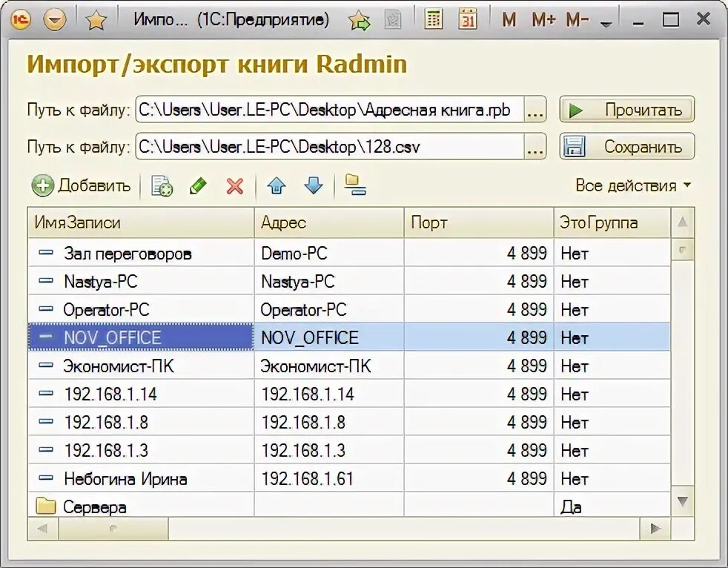This screenshot has height=568, width=728.
Task: Open the main menu dropdown button
Action: [55, 20]
